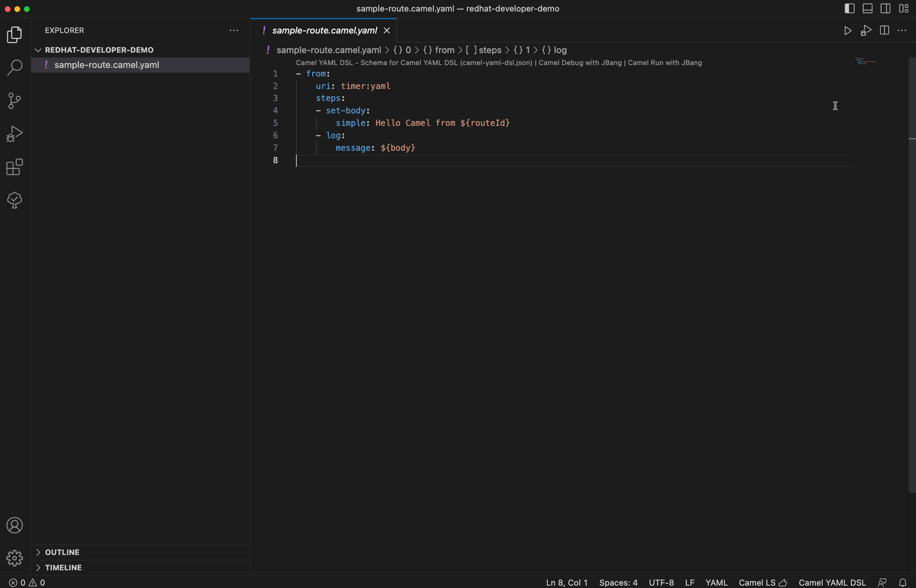Click the breadcrumb file sample-route.camel.yaml
916x588 pixels.
[x=328, y=50]
